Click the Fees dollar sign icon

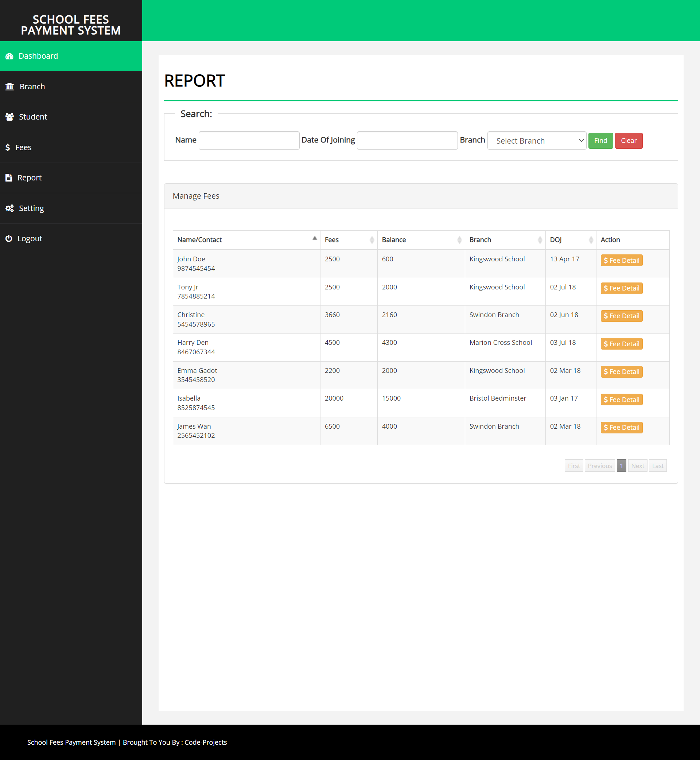click(x=8, y=147)
